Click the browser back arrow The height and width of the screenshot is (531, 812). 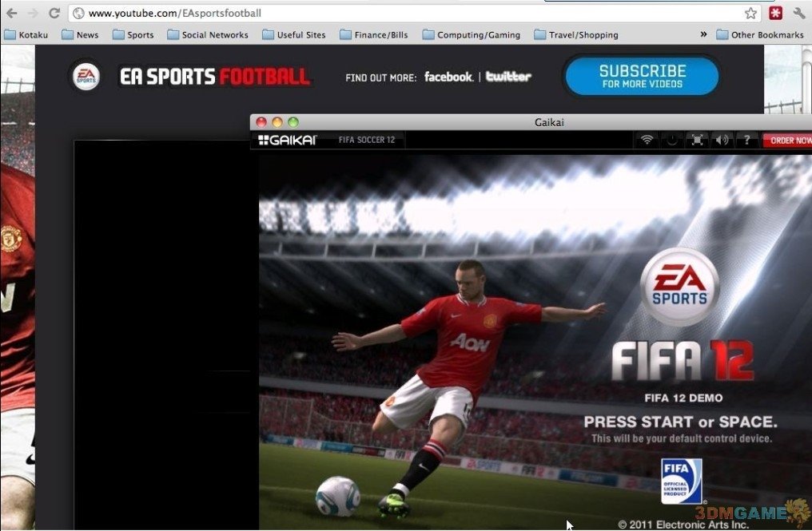[x=11, y=13]
